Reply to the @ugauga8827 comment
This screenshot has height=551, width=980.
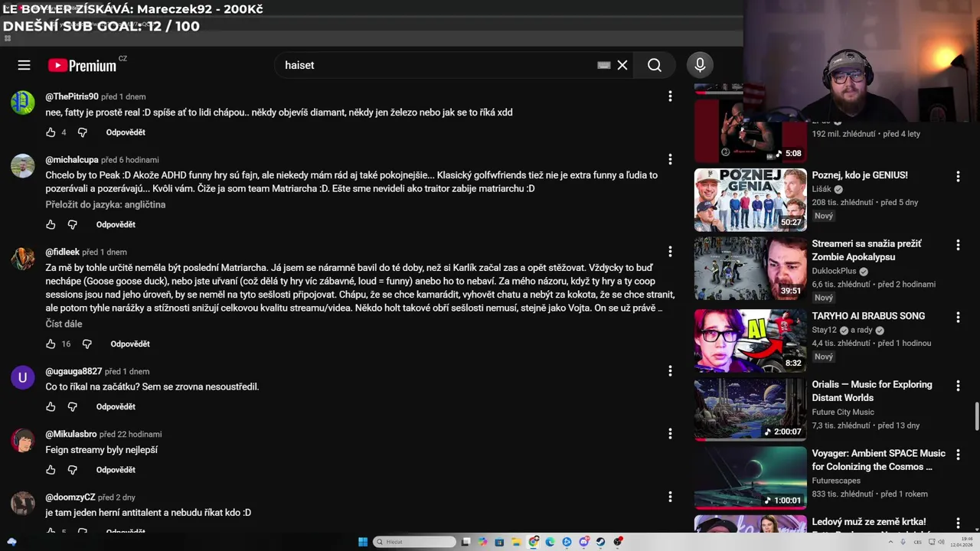click(x=116, y=407)
